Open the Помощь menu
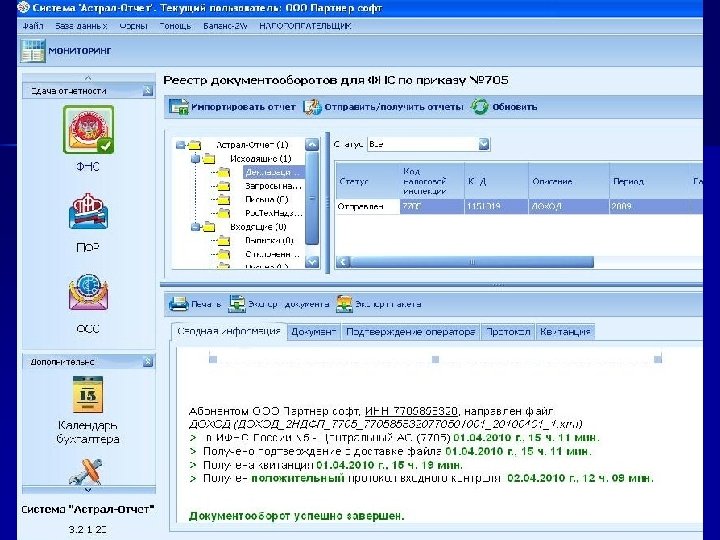The width and height of the screenshot is (720, 540). pyautogui.click(x=175, y=26)
